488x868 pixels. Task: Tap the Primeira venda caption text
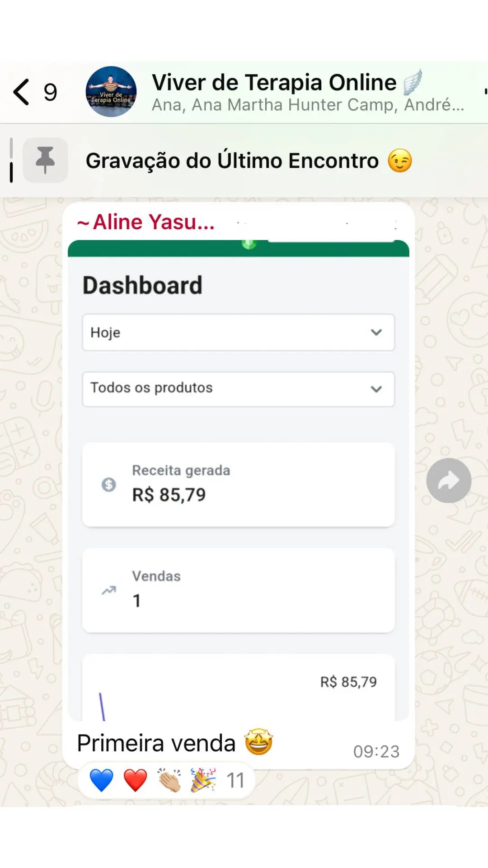click(156, 743)
